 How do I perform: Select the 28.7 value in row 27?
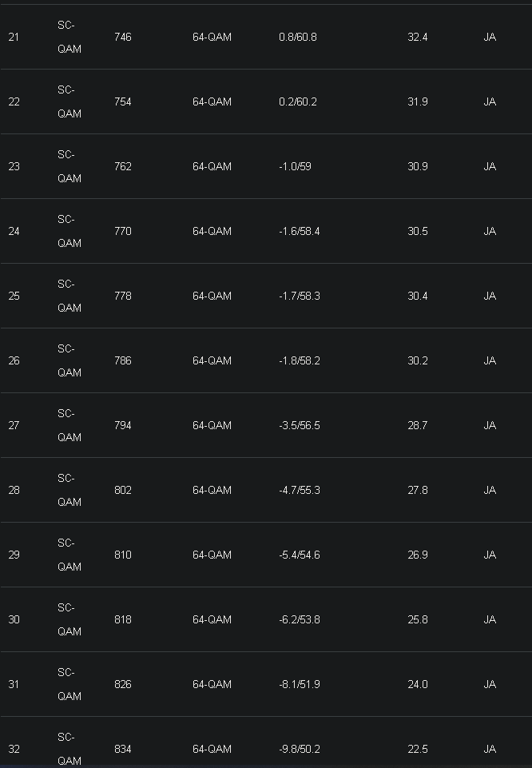(417, 426)
